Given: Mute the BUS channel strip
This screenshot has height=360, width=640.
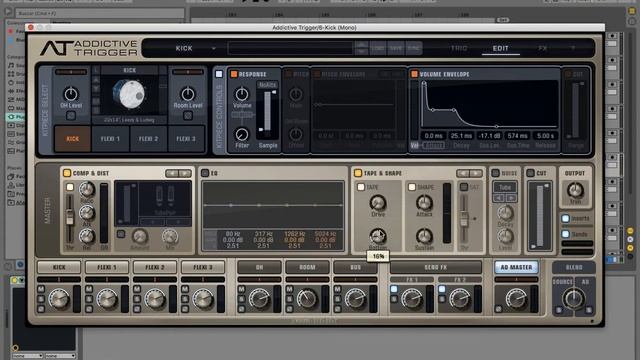Looking at the screenshot, I should click(338, 289).
